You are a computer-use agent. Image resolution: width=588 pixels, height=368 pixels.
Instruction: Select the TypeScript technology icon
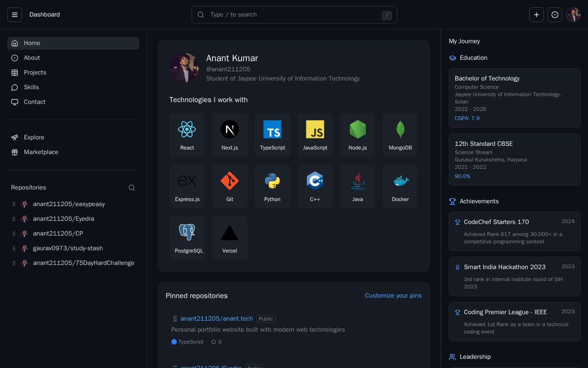tap(272, 129)
